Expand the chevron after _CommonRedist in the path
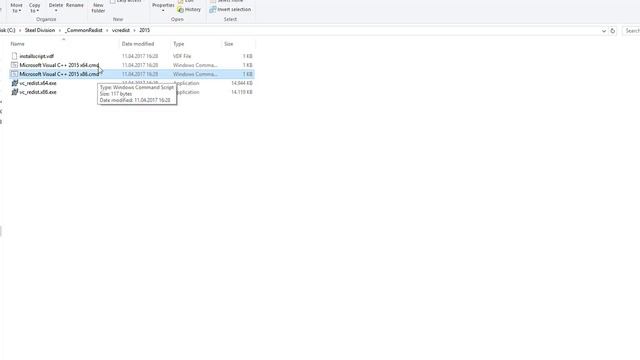This screenshot has height=360, width=640. pos(107,30)
